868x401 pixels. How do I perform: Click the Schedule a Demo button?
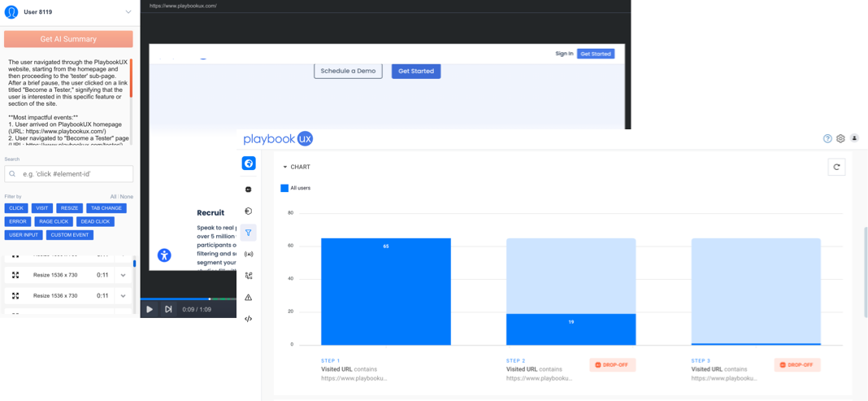[x=348, y=72]
